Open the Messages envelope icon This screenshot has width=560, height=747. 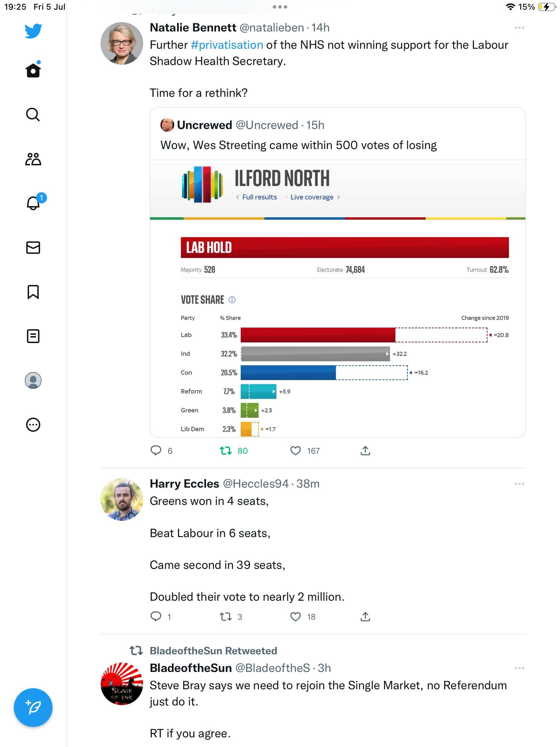[33, 248]
